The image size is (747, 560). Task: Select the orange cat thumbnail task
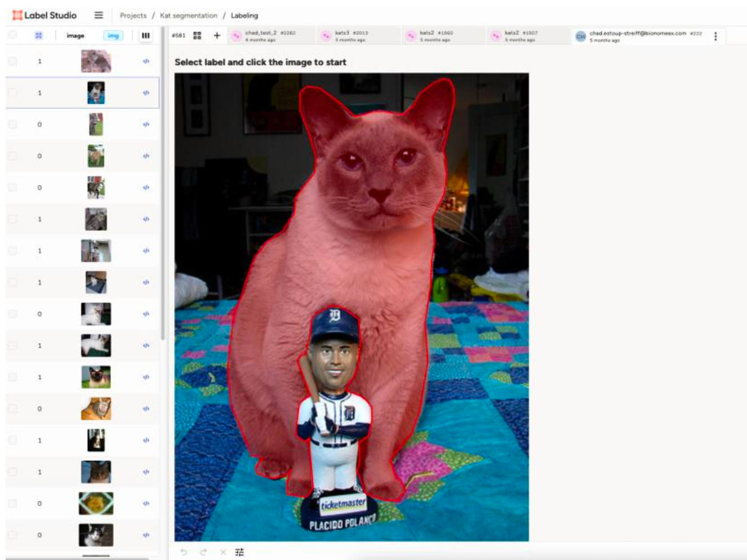click(96, 408)
